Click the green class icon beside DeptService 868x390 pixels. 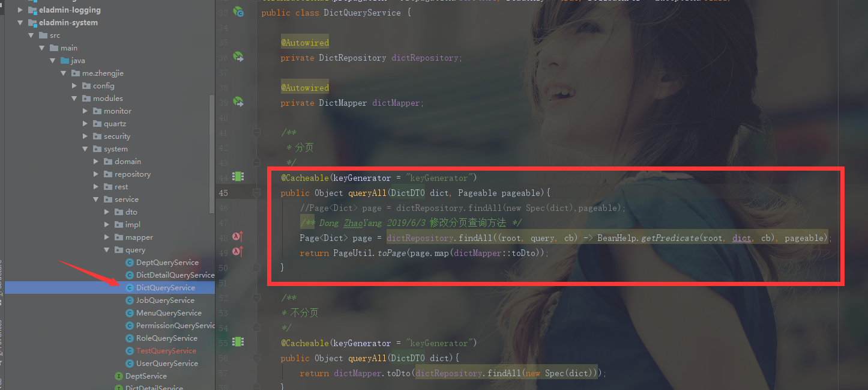pyautogui.click(x=118, y=376)
